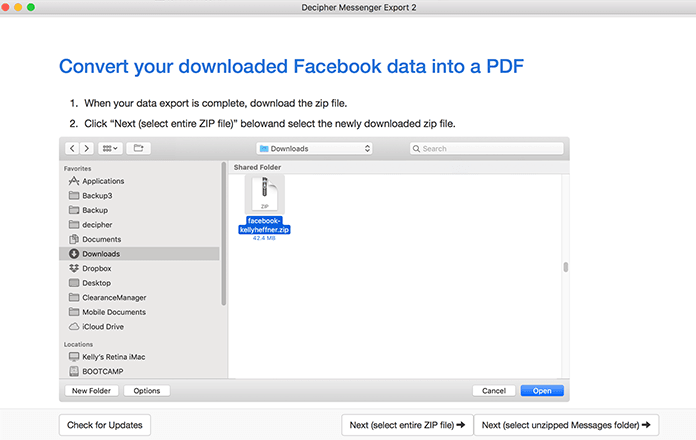
Task: Click the iMac computer icon
Action: (x=74, y=357)
